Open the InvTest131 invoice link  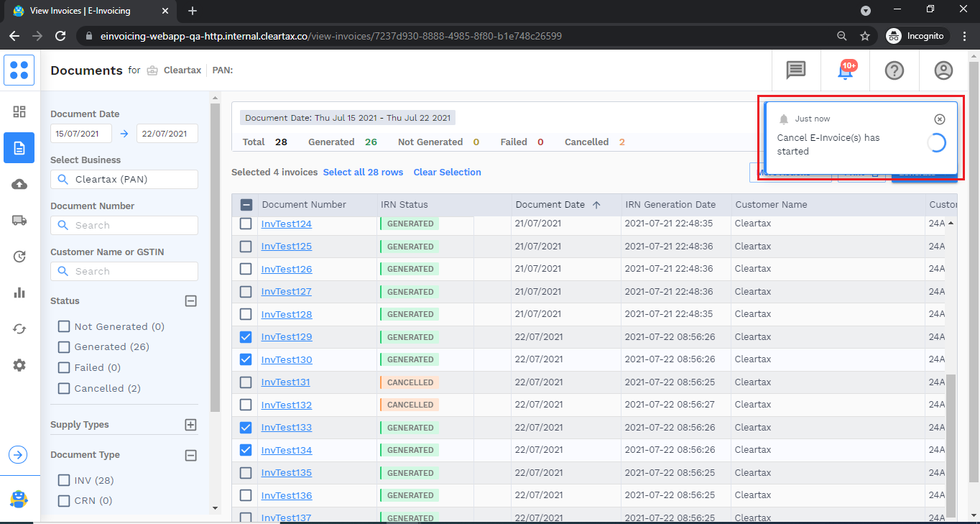pos(285,382)
